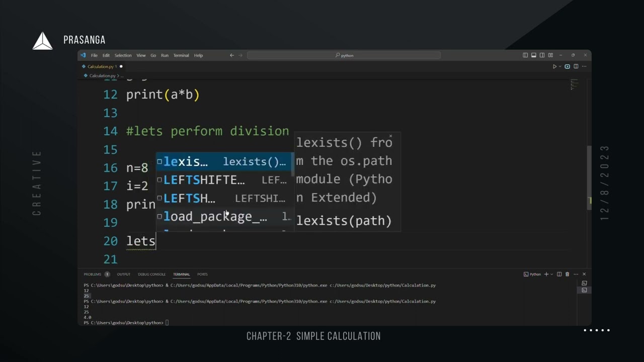644x362 pixels.
Task: Kill terminal using the trash icon
Action: point(567,274)
